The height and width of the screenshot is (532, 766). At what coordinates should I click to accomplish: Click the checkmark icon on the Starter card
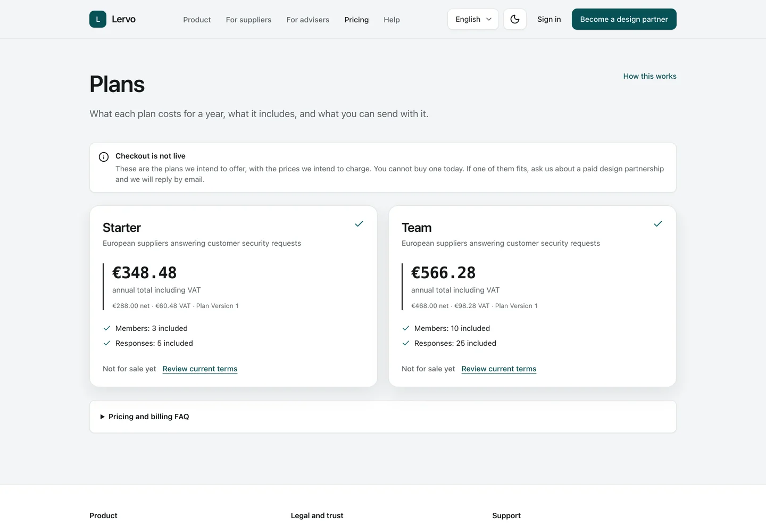[359, 224]
